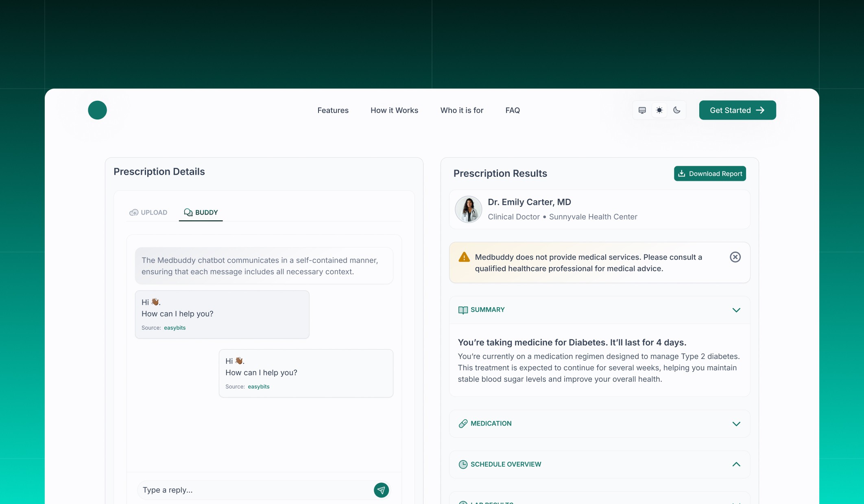864x504 pixels.
Task: Click the Prescription Details heading
Action: point(159,172)
